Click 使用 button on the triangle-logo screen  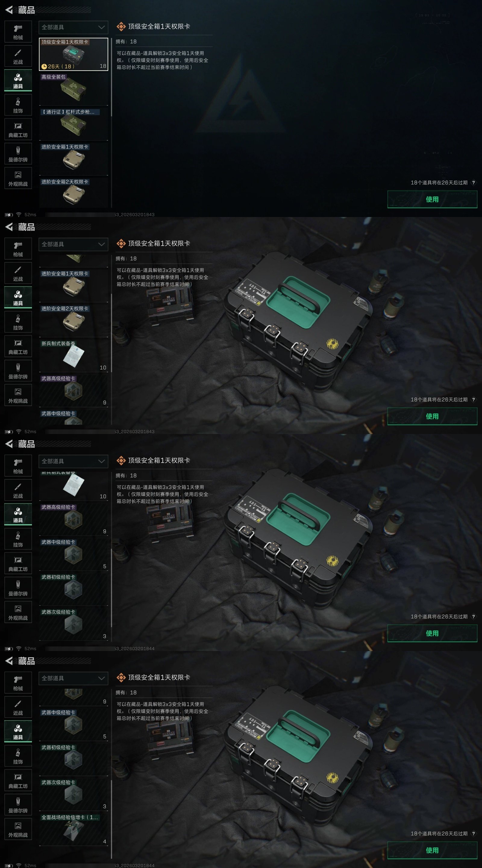click(x=432, y=199)
